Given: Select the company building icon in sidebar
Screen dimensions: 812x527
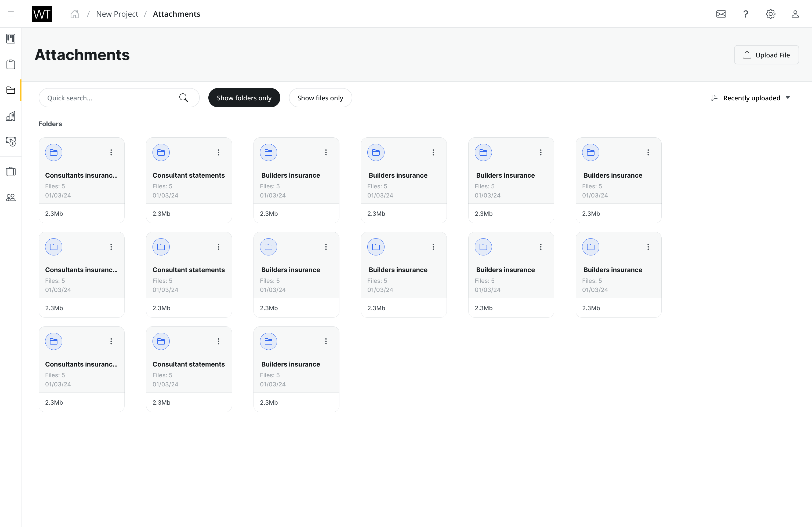Looking at the screenshot, I should (10, 116).
